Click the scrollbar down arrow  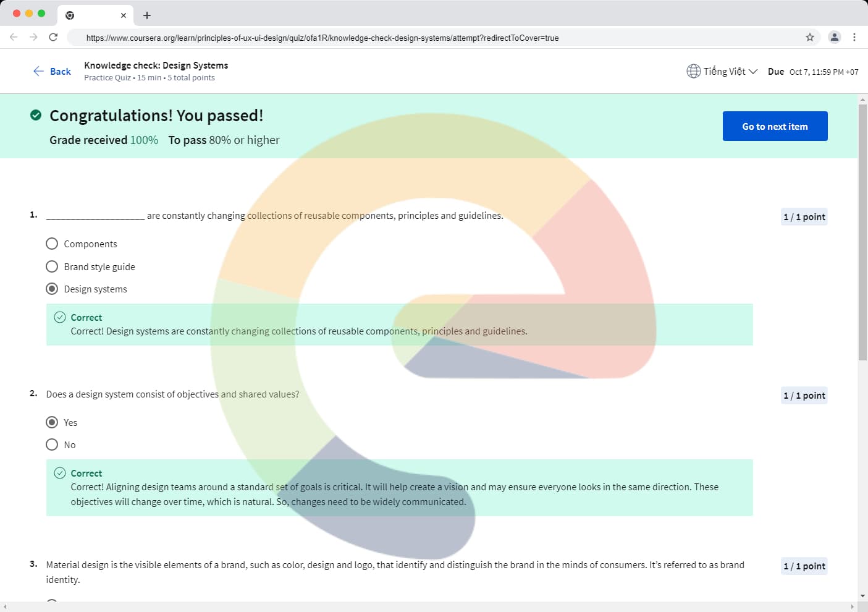point(862,596)
